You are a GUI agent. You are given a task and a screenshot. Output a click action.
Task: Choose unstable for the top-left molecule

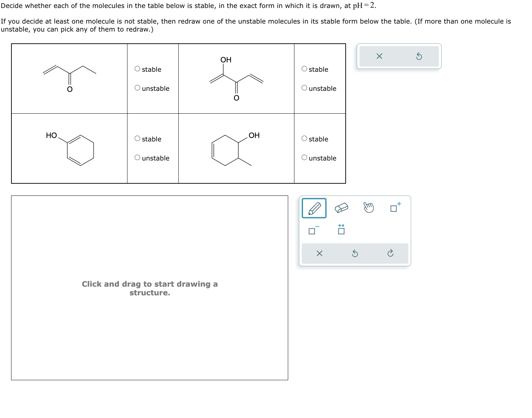pyautogui.click(x=137, y=88)
